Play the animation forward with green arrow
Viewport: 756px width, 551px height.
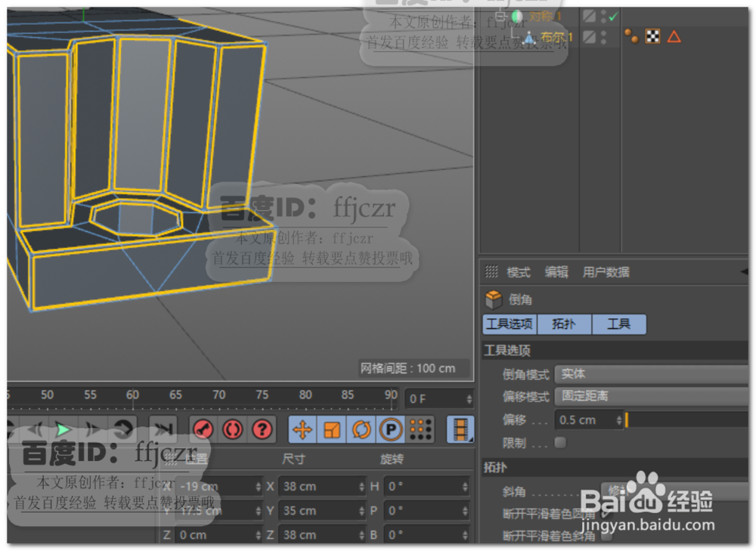click(x=63, y=429)
